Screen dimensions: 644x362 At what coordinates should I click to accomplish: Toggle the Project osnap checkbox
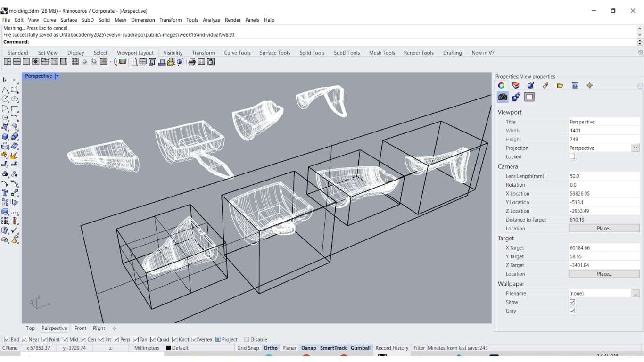[218, 339]
